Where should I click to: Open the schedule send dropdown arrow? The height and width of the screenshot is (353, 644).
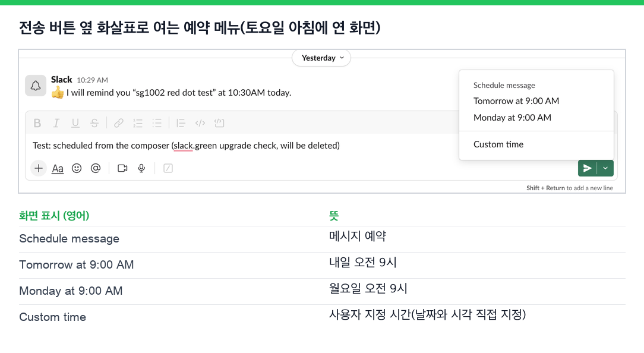[605, 168]
